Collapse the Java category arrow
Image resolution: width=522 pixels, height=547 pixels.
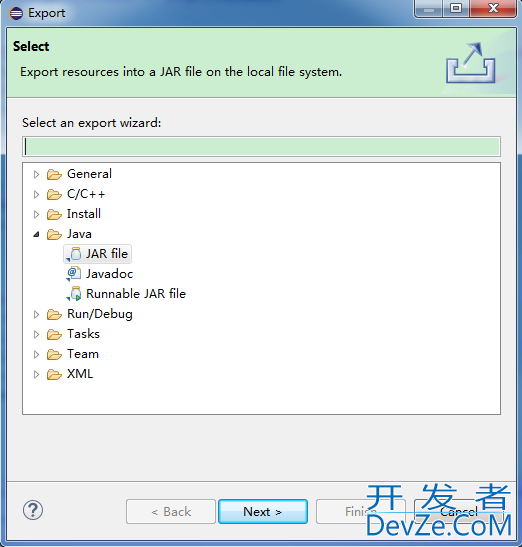tap(36, 234)
